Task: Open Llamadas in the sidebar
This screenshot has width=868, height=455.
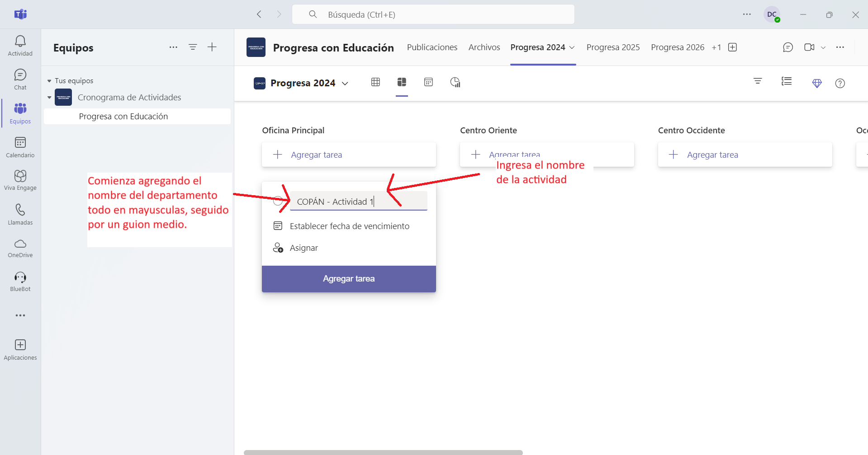Action: click(x=20, y=215)
